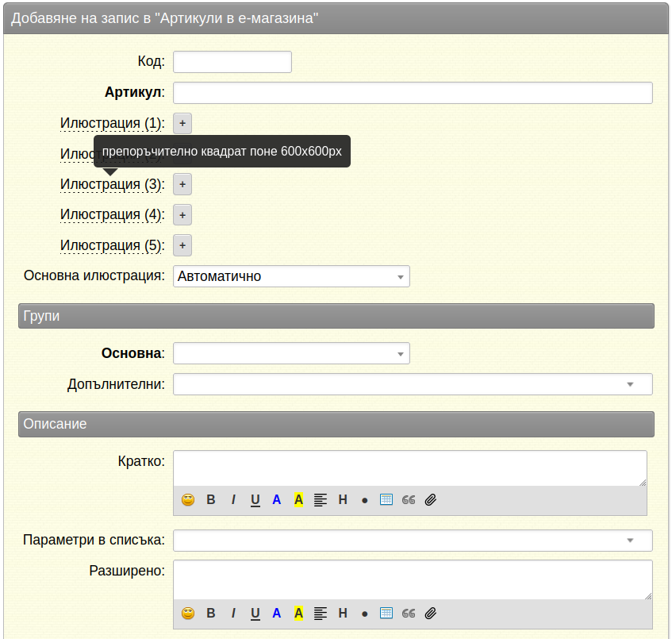Toggle italic in Кратко editor toolbar
The height and width of the screenshot is (639, 672).
(x=233, y=499)
